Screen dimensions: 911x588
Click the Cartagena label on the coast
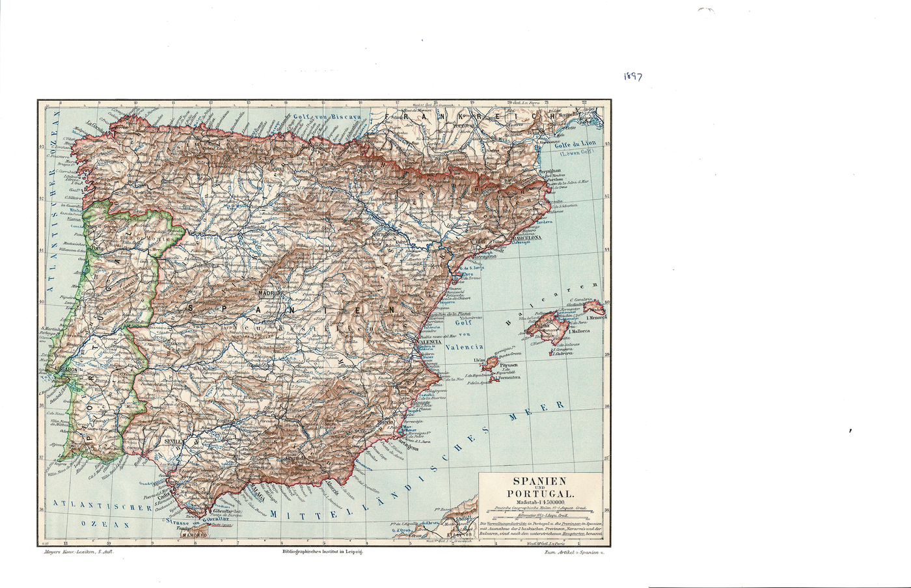pyautogui.click(x=407, y=446)
